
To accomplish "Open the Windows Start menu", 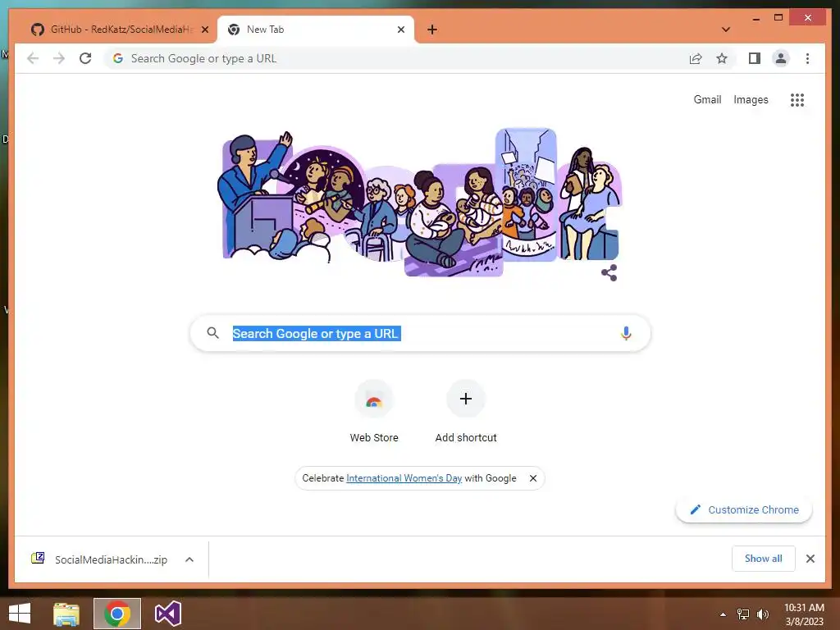I will [20, 614].
